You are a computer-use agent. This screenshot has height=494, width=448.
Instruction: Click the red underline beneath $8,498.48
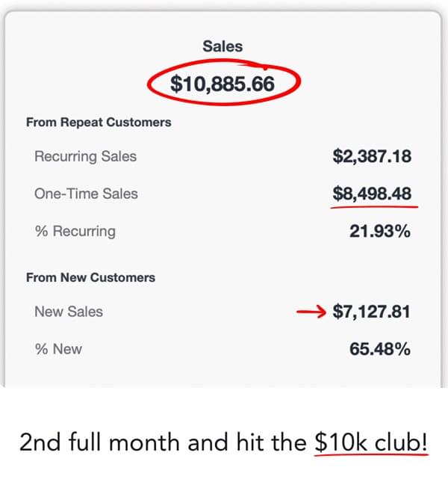click(376, 207)
